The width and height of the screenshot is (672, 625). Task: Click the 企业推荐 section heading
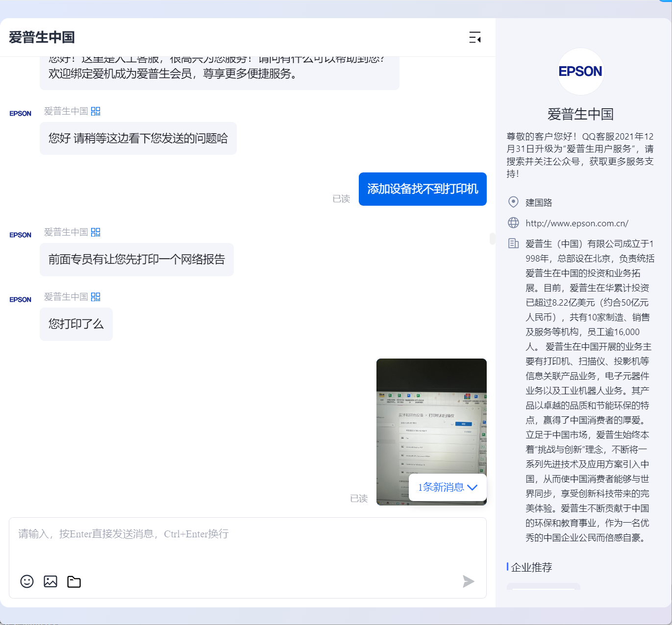531,567
